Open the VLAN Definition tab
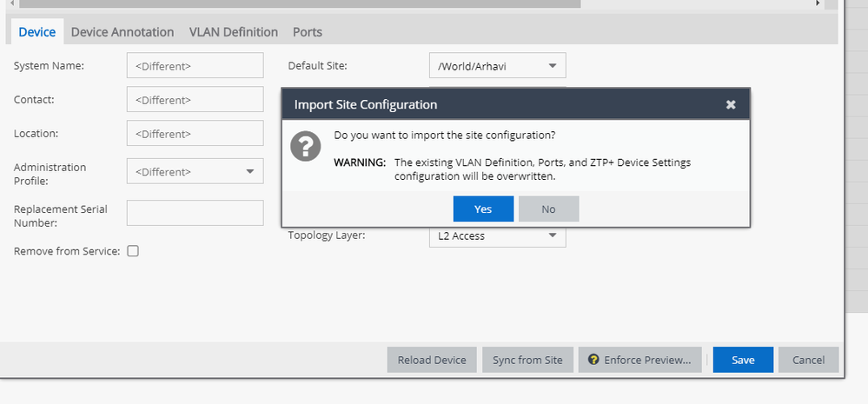868x404 pixels. click(x=234, y=32)
